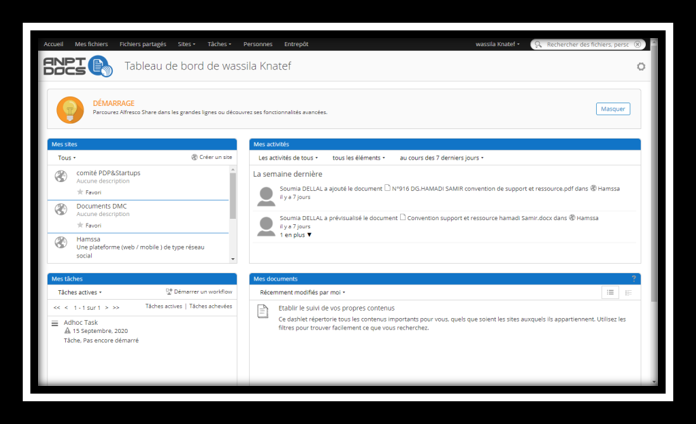Click the magnifier icon in search box
This screenshot has height=424, width=696.
click(538, 44)
